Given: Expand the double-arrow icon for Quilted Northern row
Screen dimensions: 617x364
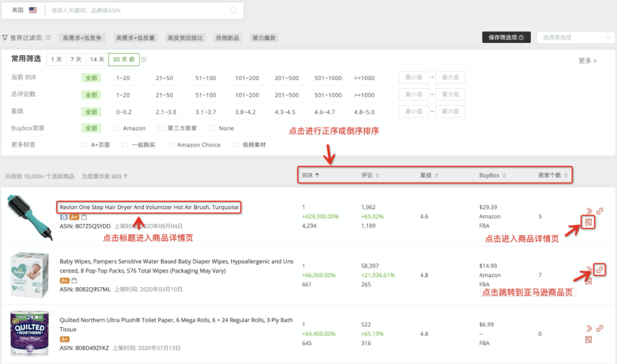Looking at the screenshot, I should [590, 327].
